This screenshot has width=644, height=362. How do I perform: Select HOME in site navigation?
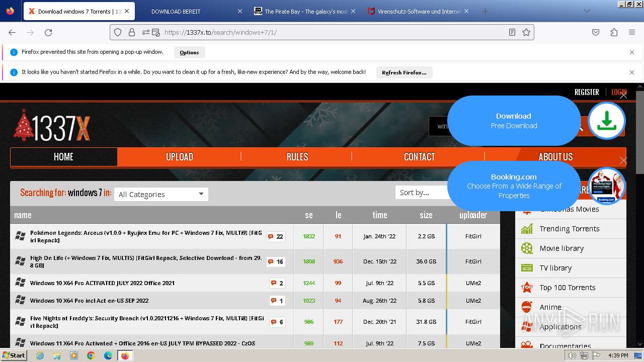pyautogui.click(x=63, y=157)
